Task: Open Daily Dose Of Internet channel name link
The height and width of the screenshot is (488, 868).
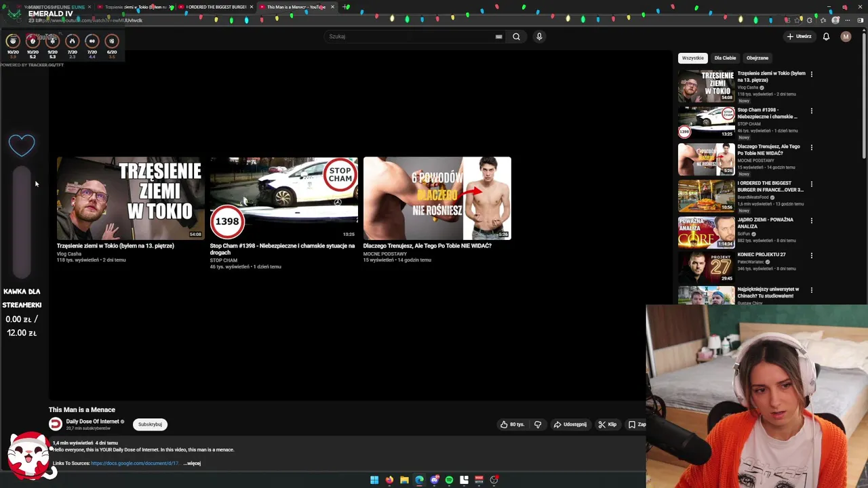Action: click(92, 422)
